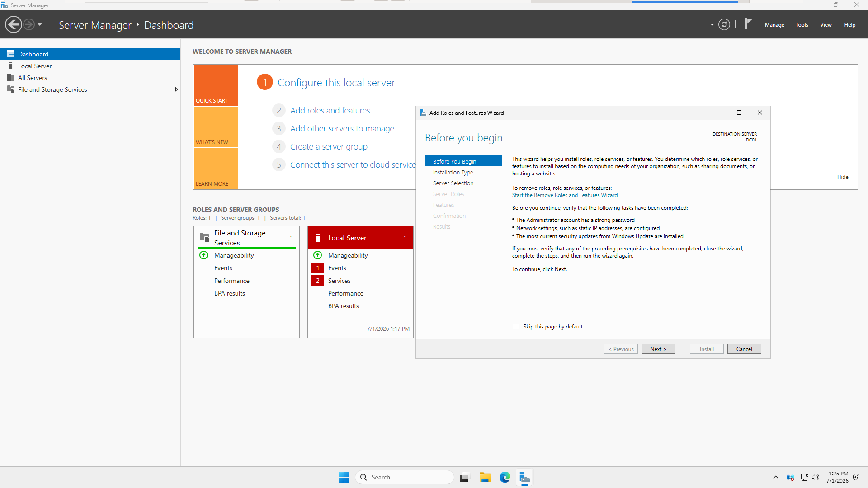Open BPA results under File and Storage Services
868x488 pixels.
pyautogui.click(x=230, y=293)
